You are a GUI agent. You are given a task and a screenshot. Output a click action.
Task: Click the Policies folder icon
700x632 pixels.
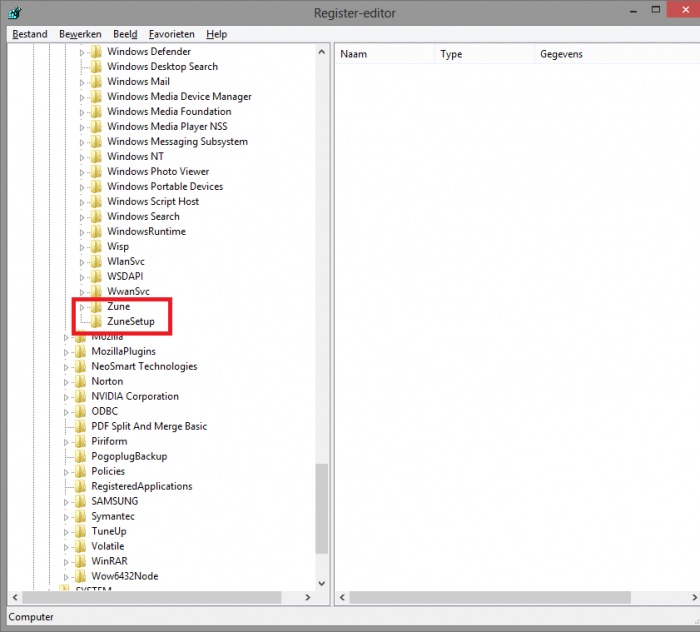[80, 471]
